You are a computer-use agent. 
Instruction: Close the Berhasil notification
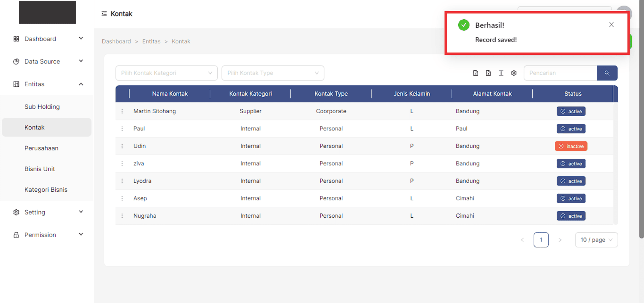(611, 25)
